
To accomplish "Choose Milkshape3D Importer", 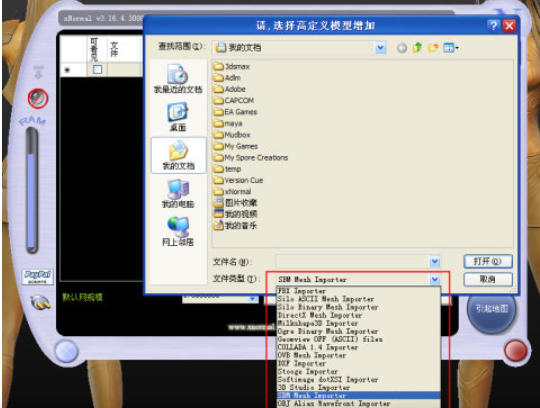I will [358, 323].
